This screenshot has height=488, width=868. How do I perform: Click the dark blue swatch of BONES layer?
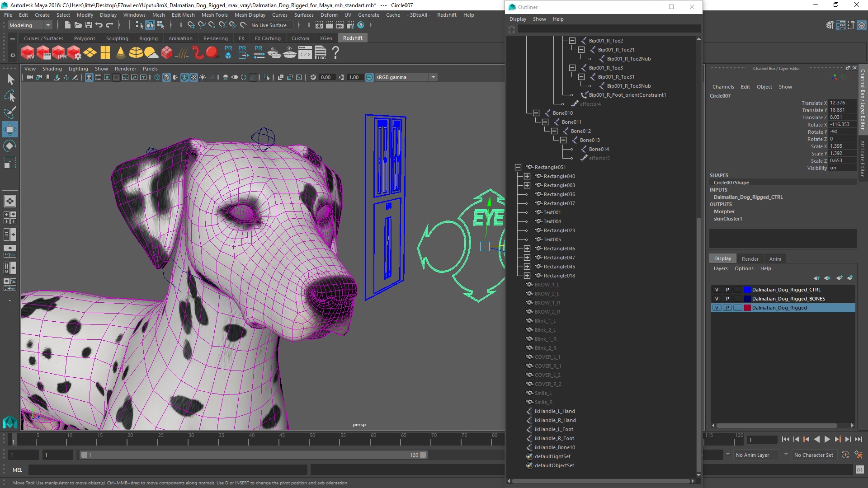click(x=747, y=299)
